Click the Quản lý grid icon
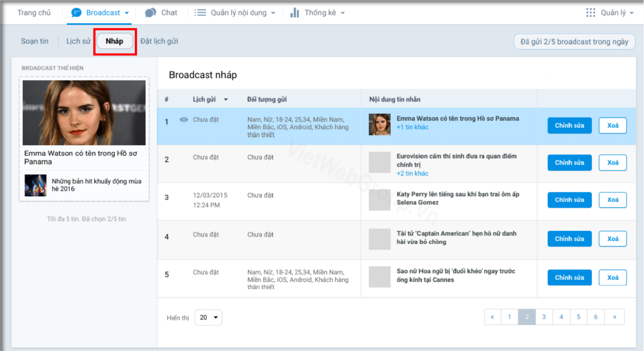Image resolution: width=644 pixels, height=351 pixels. click(590, 13)
